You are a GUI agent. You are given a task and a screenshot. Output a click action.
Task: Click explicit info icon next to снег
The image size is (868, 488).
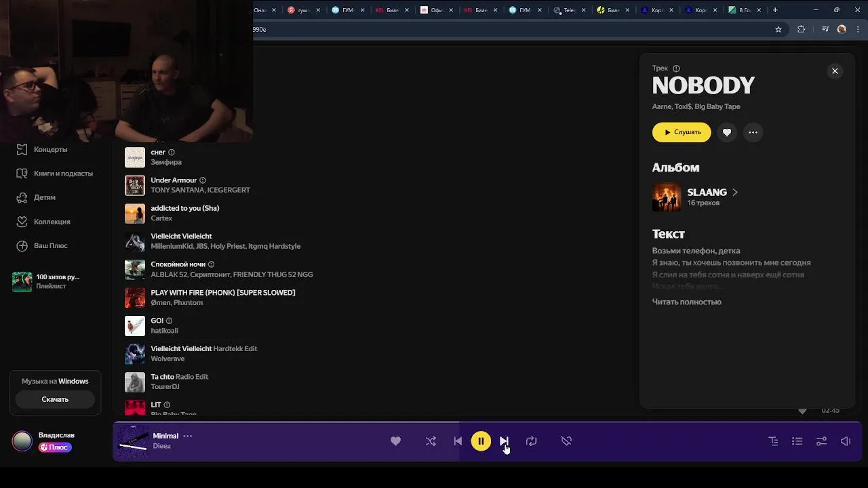(172, 152)
